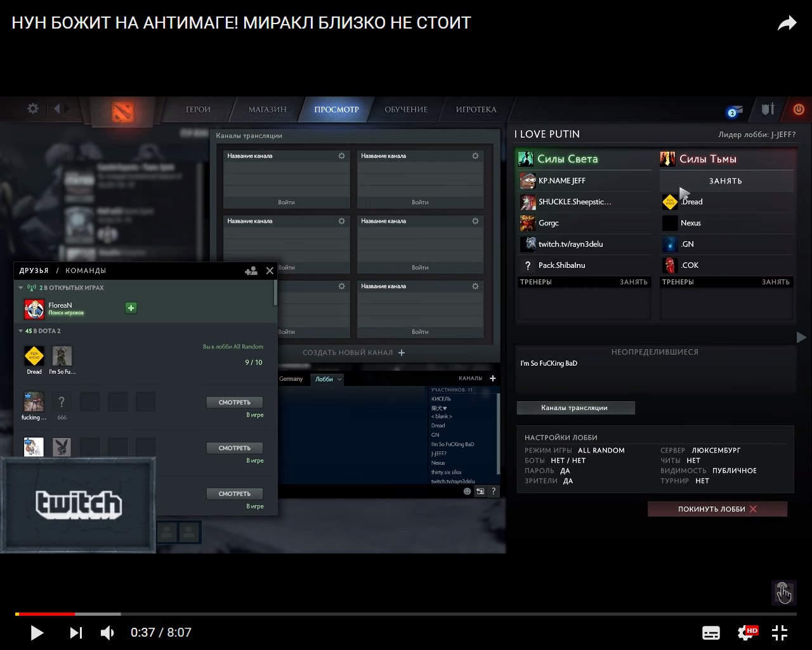Switch to the ГЕРОИ tab
812x650 pixels.
(198, 109)
